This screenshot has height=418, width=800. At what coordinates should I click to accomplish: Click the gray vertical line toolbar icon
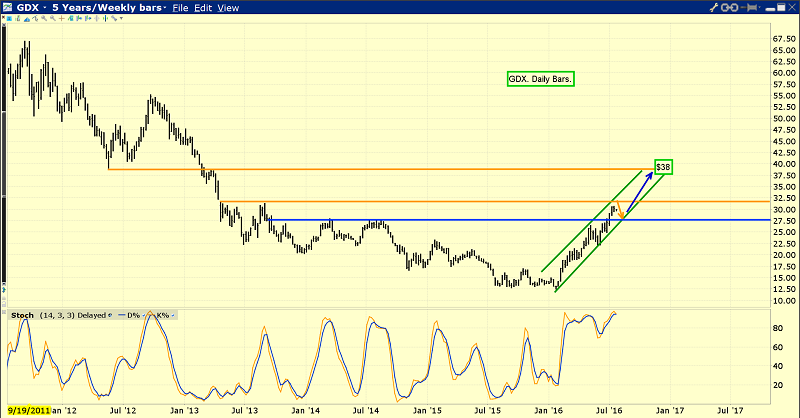pos(96,18)
